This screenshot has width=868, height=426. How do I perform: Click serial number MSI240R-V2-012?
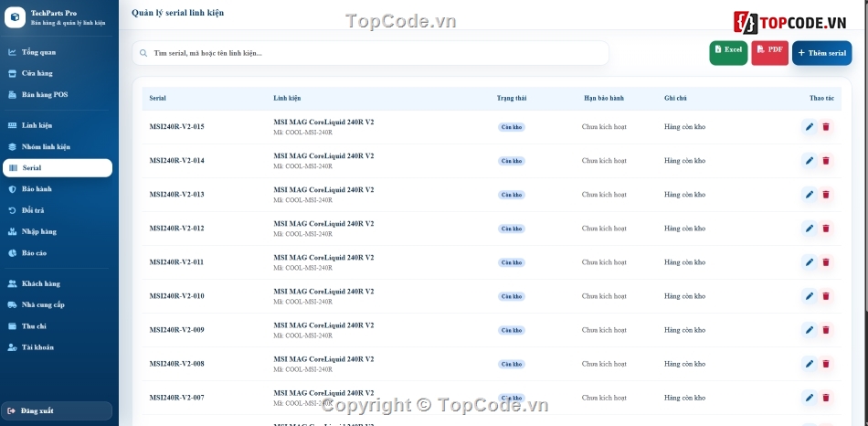(x=176, y=229)
